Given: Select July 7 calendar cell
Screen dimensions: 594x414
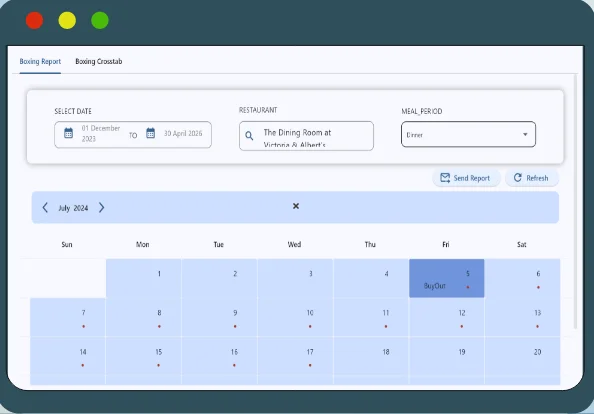Looking at the screenshot, I should click(67, 317).
